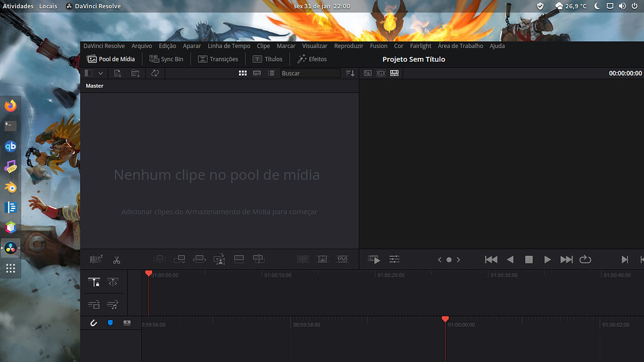Switch the viewer to Timeline mode
Screen dimensions: 644x362
click(394, 73)
